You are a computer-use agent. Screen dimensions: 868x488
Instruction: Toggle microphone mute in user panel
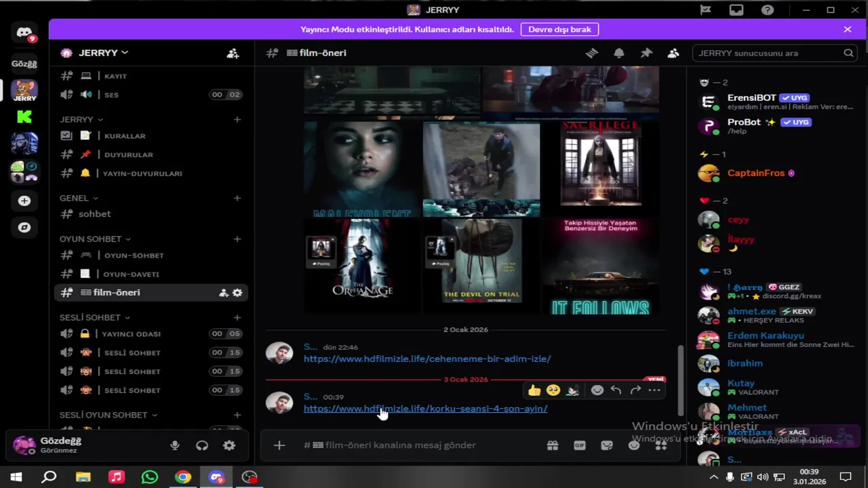tap(175, 445)
